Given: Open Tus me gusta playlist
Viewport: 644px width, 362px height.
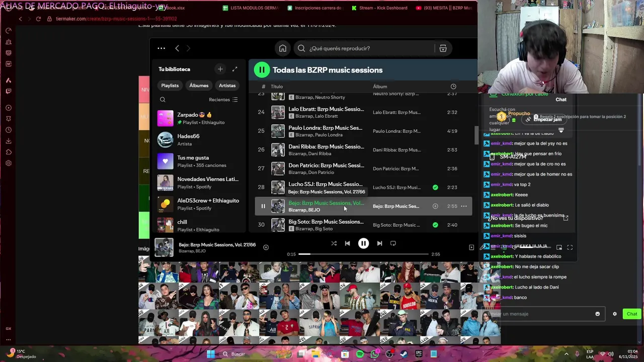Looking at the screenshot, I should pyautogui.click(x=199, y=161).
